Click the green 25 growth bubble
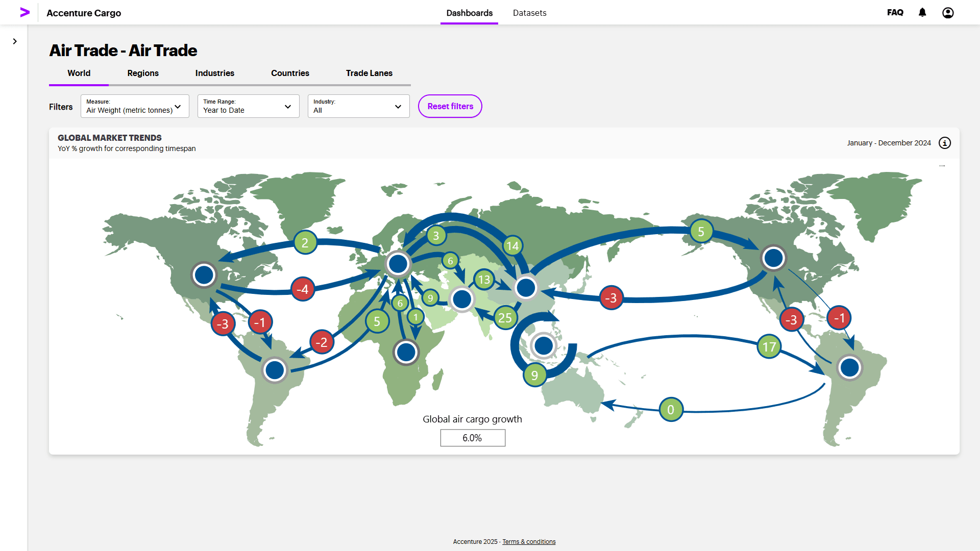980x551 pixels. 505,318
